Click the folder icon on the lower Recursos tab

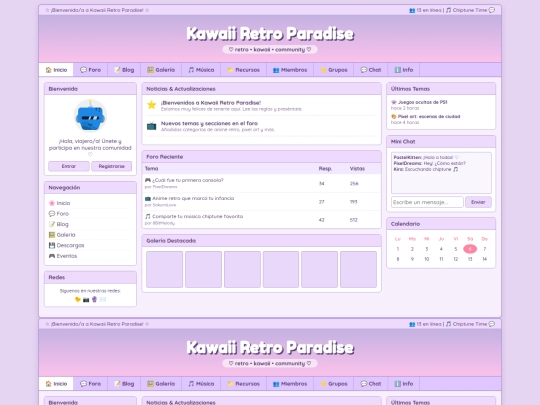(x=230, y=384)
